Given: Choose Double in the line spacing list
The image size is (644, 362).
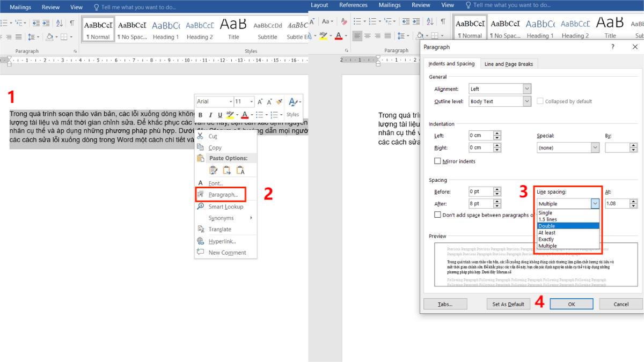Looking at the screenshot, I should [x=568, y=226].
